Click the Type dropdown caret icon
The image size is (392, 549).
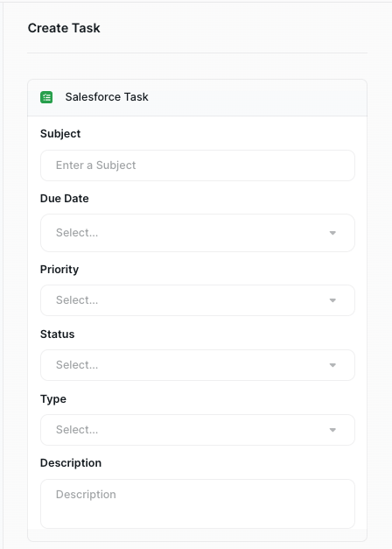point(332,430)
